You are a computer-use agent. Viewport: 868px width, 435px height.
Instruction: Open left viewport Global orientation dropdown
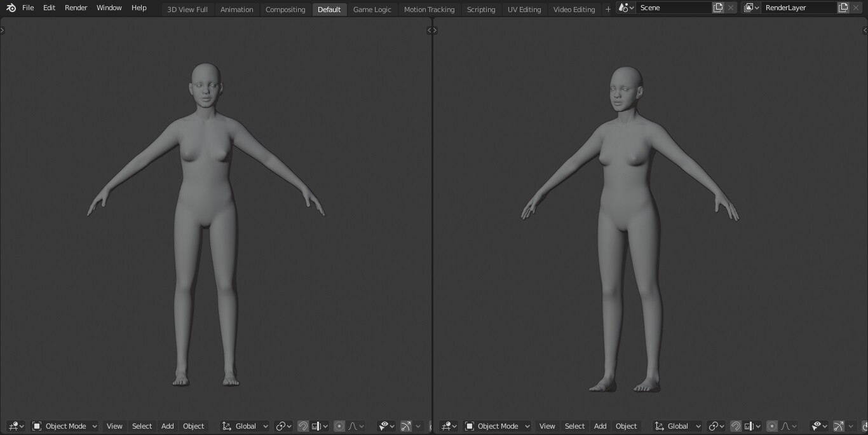245,426
